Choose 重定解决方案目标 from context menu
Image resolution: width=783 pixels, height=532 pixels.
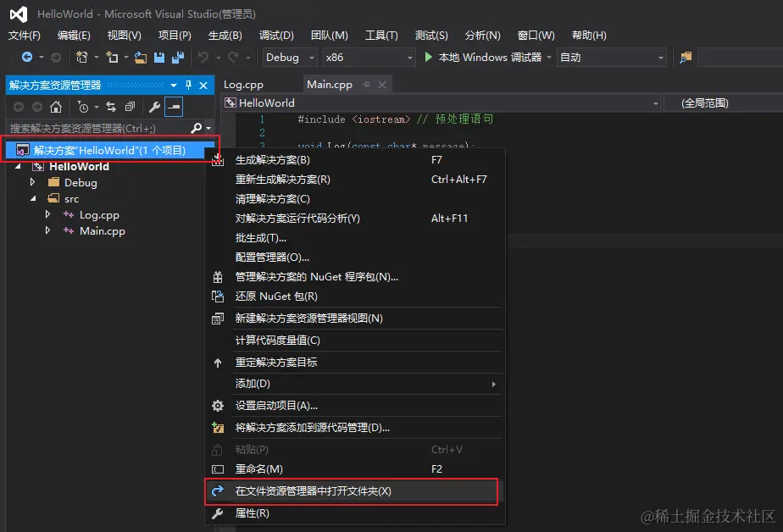click(354, 363)
